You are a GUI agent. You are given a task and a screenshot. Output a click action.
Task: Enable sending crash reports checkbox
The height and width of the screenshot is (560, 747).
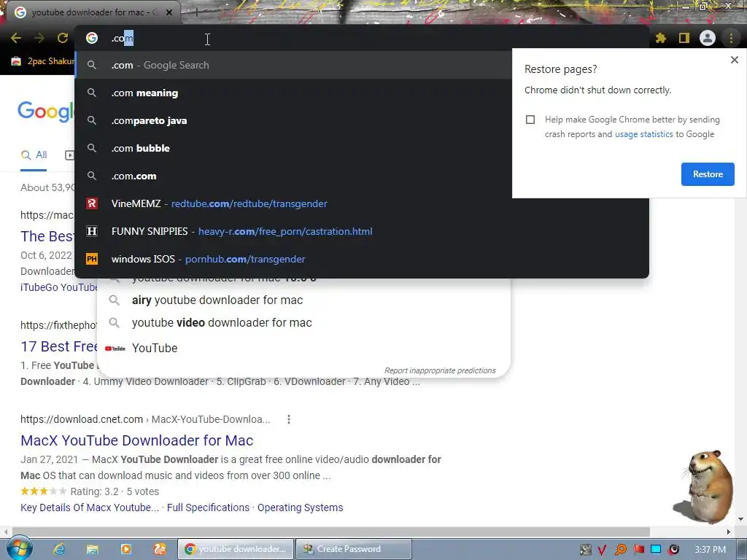pyautogui.click(x=530, y=120)
